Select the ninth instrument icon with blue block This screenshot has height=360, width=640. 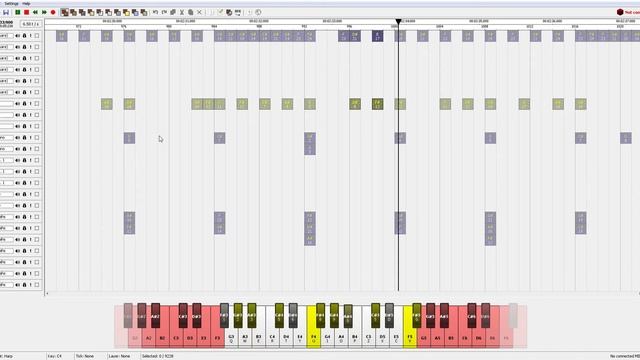point(135,12)
